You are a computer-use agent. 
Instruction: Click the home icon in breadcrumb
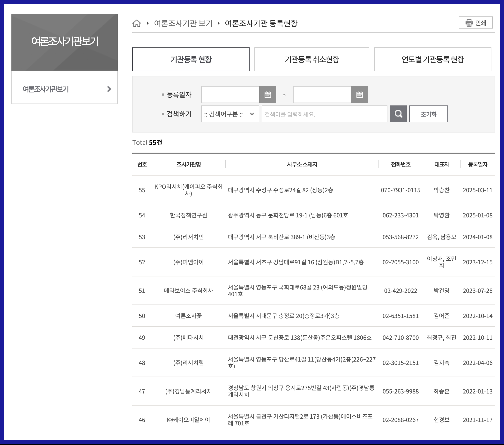137,23
